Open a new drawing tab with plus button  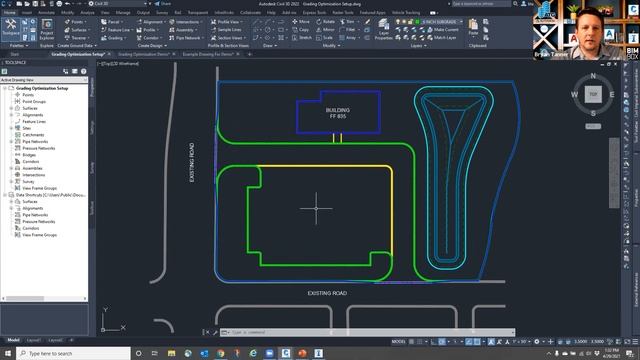249,54
